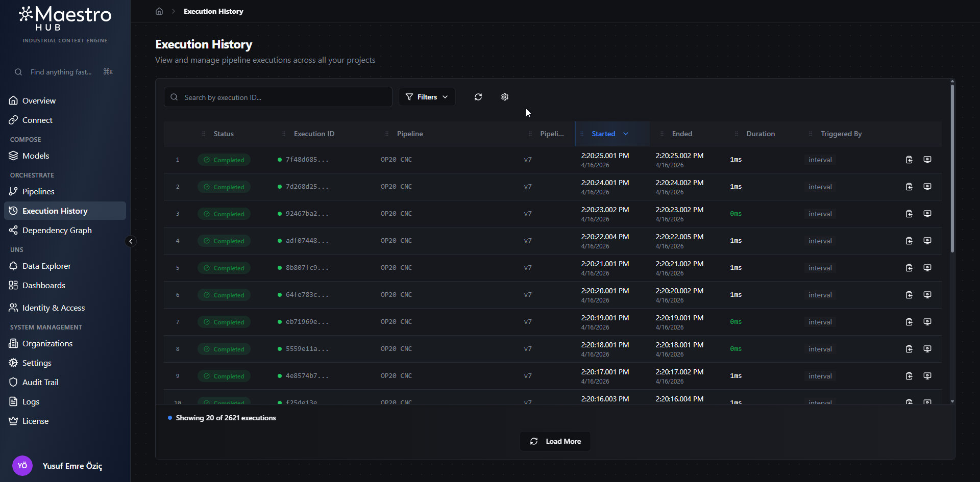Open Dependency Graph page
This screenshot has height=482, width=980.
[x=65, y=230]
